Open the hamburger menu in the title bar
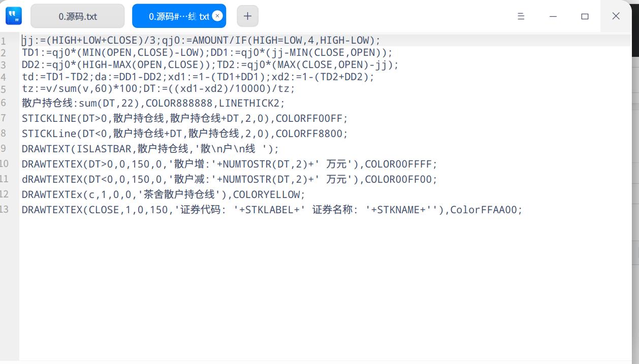This screenshot has width=639, height=364. [521, 16]
